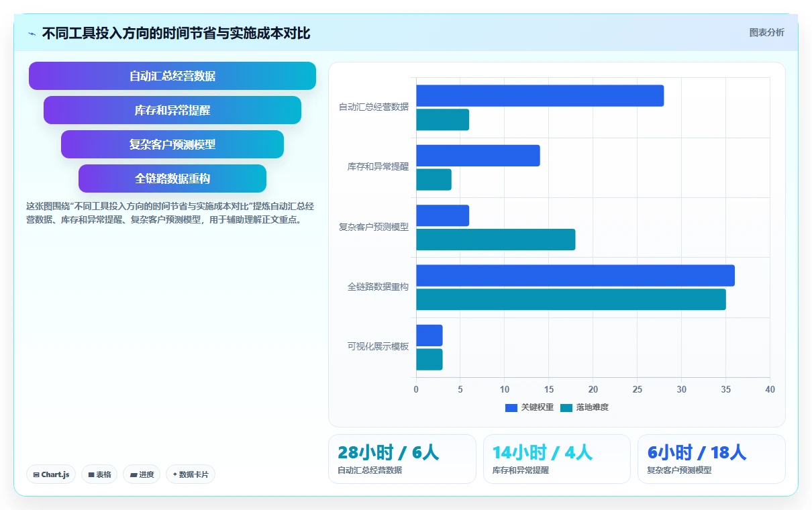The height and width of the screenshot is (510, 812).
Task: Click the blue 全链路数据重构 bar
Action: click(x=575, y=276)
